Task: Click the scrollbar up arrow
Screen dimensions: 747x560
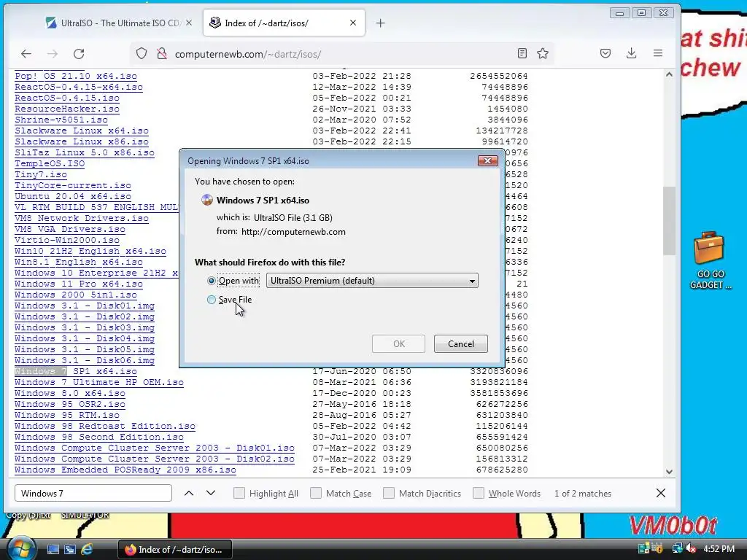Action: coord(669,75)
